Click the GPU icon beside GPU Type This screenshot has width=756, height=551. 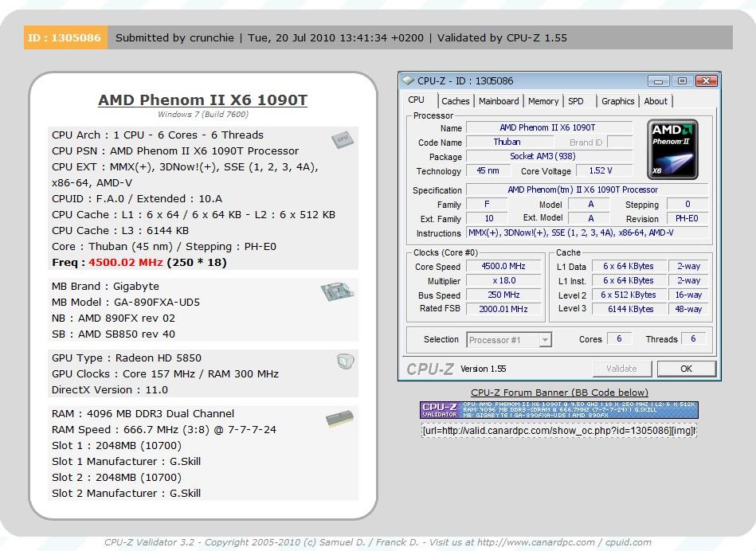pyautogui.click(x=345, y=361)
